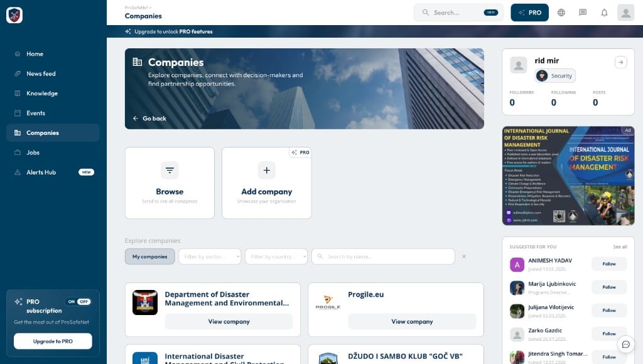This screenshot has height=364, width=643.
Task: Focus the Search by name field
Action: point(383,257)
